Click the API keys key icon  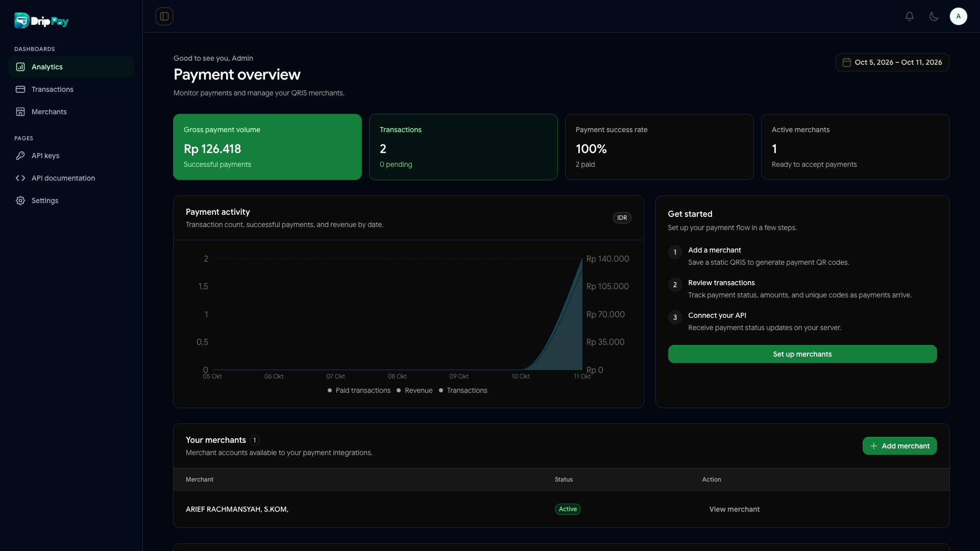tap(20, 156)
